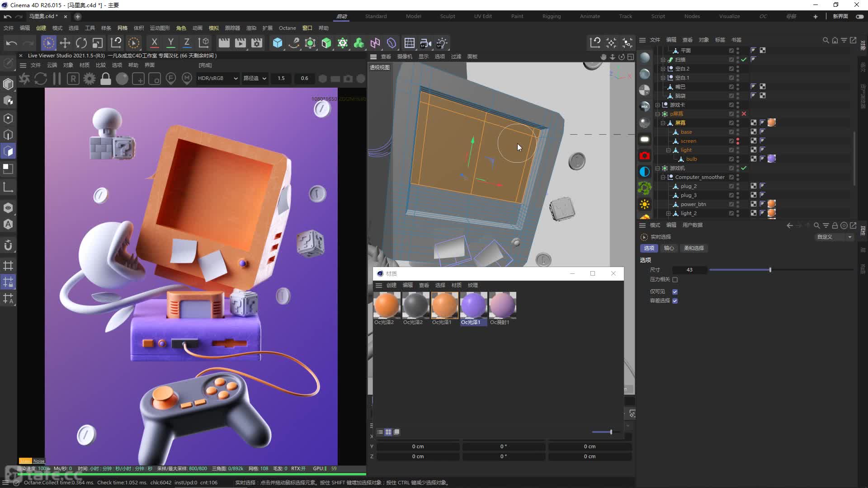
Task: Toggle the Z axis lock
Action: pyautogui.click(x=187, y=43)
